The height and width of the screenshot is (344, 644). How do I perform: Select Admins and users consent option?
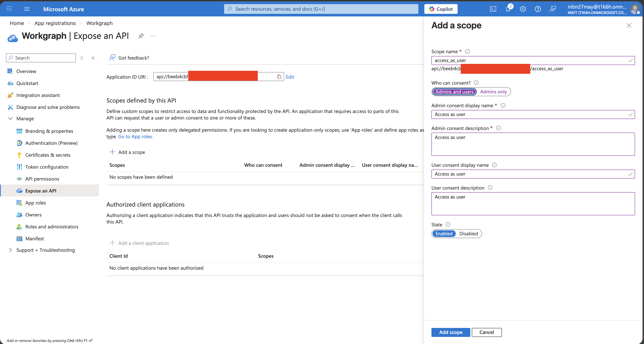(454, 92)
